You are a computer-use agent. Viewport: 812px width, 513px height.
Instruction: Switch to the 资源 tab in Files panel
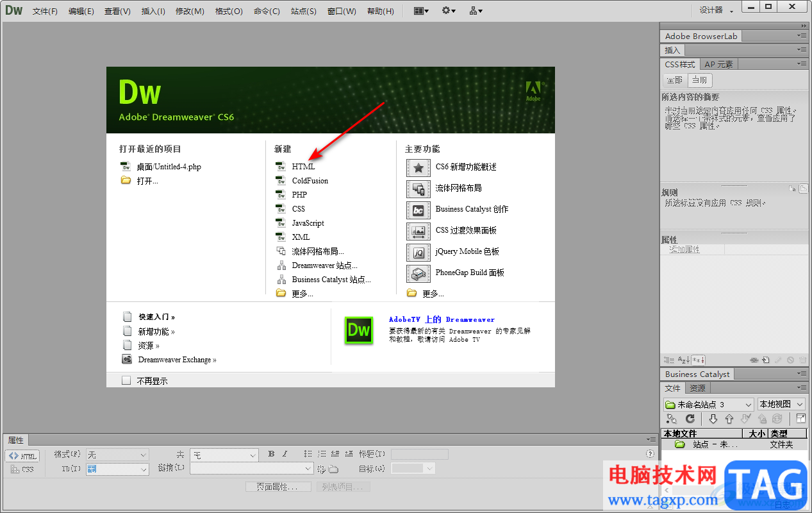click(697, 388)
